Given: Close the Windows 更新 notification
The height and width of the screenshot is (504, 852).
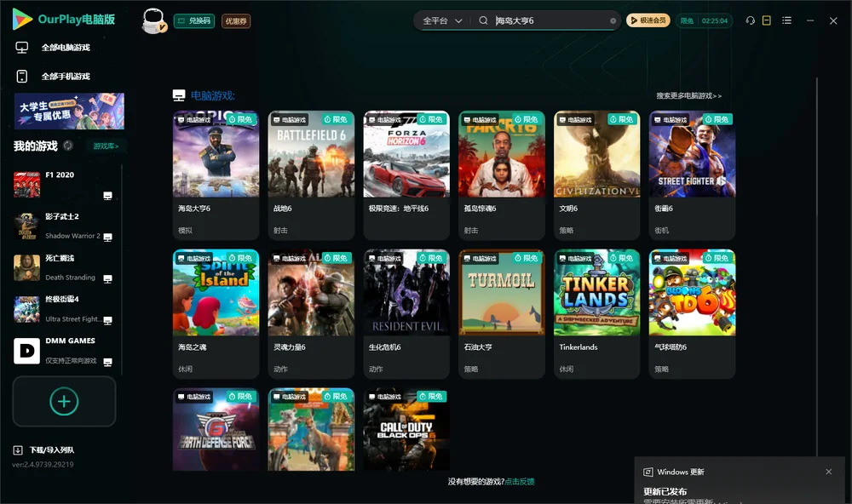Looking at the screenshot, I should [829, 472].
